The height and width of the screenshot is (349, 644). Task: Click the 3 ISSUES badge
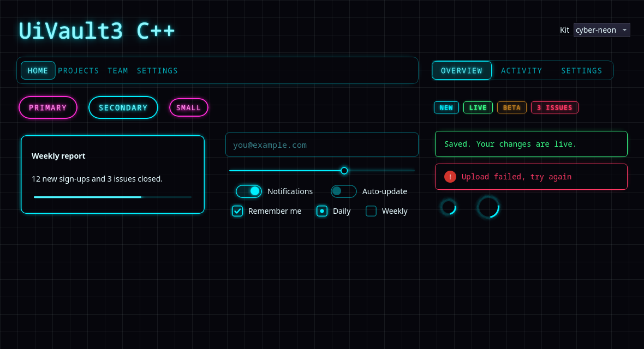(554, 107)
